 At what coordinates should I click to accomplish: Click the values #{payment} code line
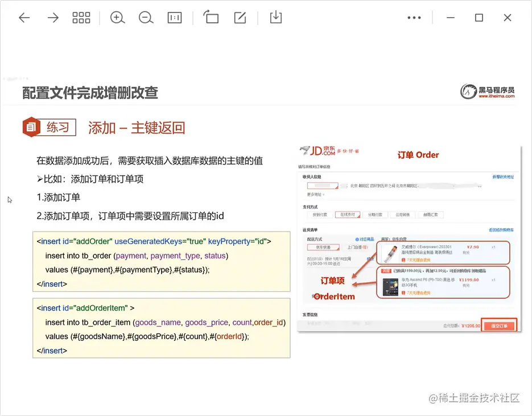(127, 270)
